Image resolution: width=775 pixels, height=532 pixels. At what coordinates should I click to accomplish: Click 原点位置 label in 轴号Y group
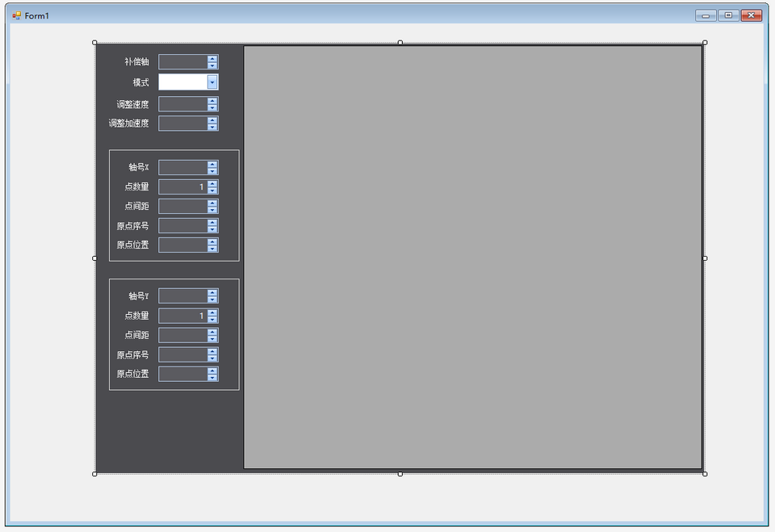[132, 374]
